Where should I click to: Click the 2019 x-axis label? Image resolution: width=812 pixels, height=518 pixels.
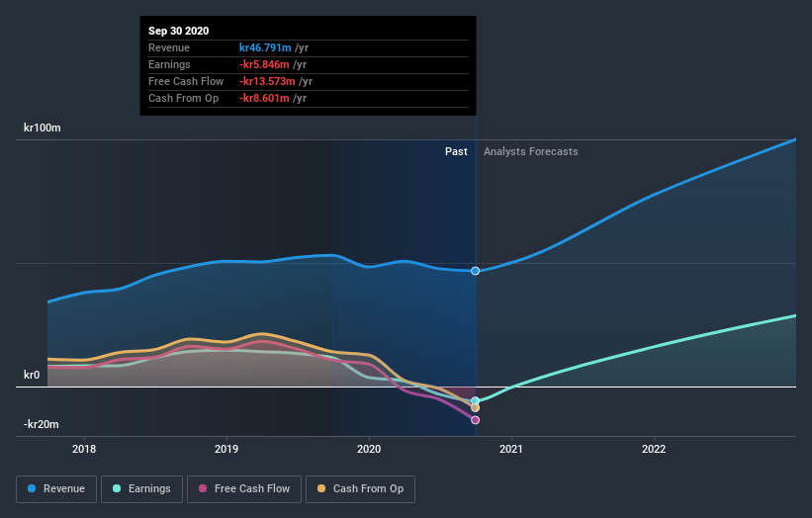pyautogui.click(x=226, y=449)
